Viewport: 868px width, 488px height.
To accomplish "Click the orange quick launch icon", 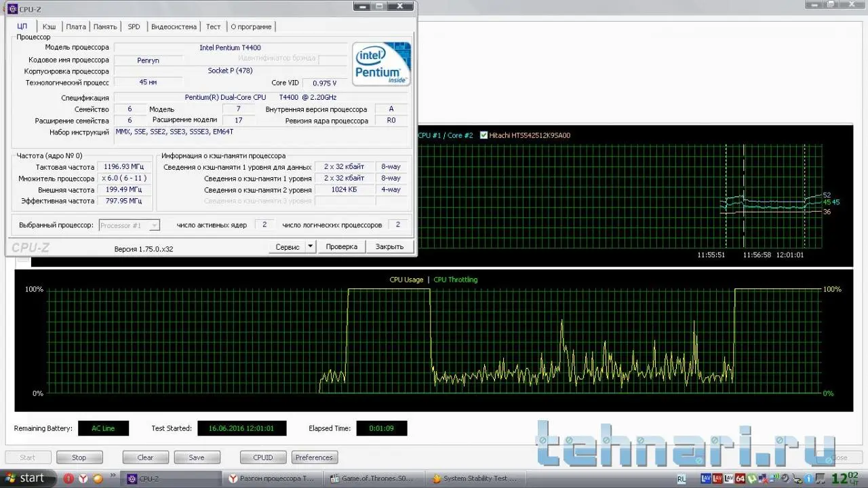I will tap(98, 478).
